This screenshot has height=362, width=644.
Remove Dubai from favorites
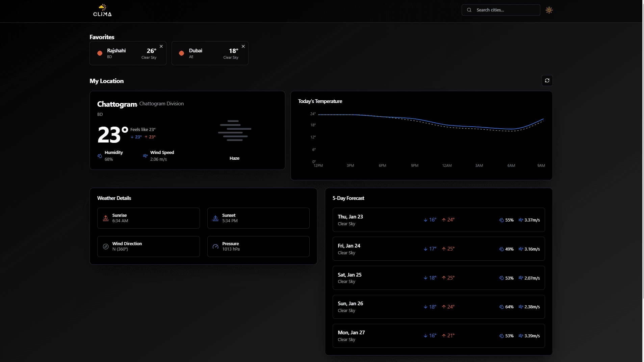[243, 46]
